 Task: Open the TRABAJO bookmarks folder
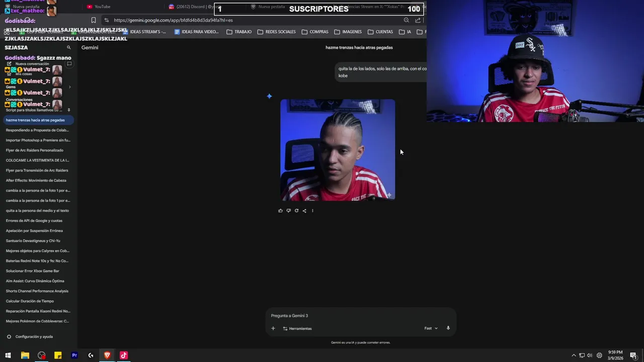pos(239,32)
